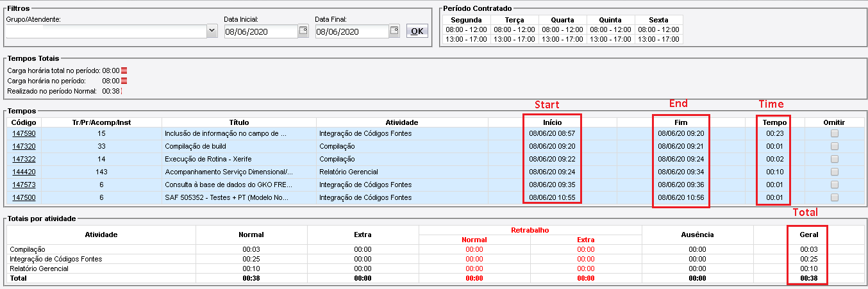Screen dimensions: 868x289
Task: Sort by Tr/Pr/Acomp/Inst column header
Action: coord(101,122)
